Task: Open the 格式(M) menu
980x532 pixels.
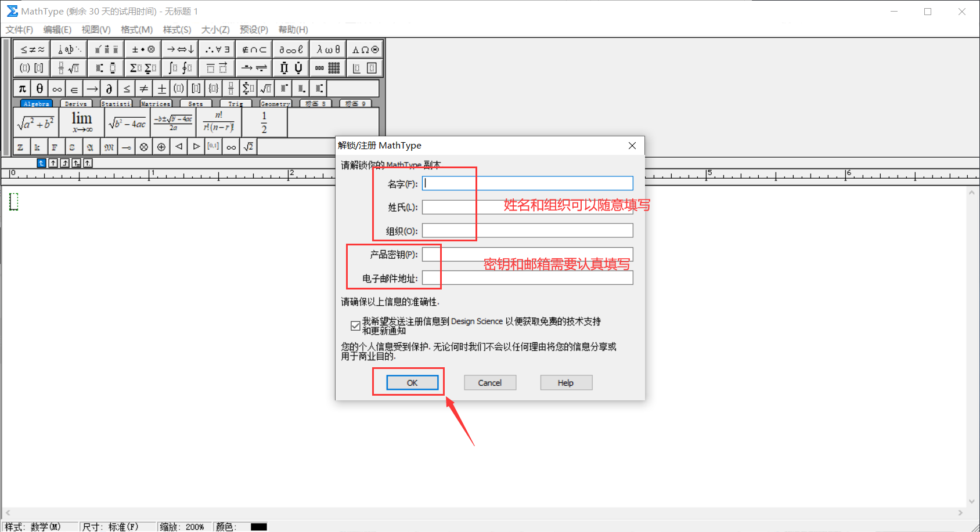Action: pyautogui.click(x=136, y=30)
